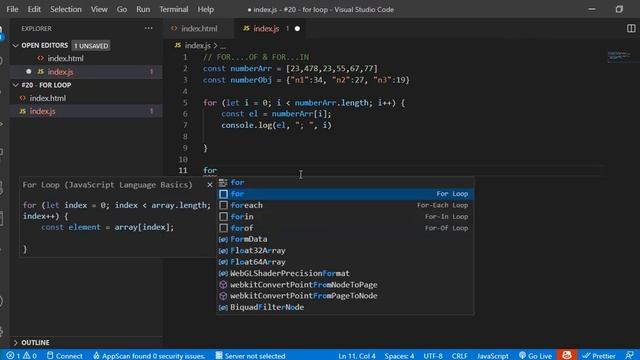Change language mode JavaScript
The image size is (640, 360).
pyautogui.click(x=493, y=356)
